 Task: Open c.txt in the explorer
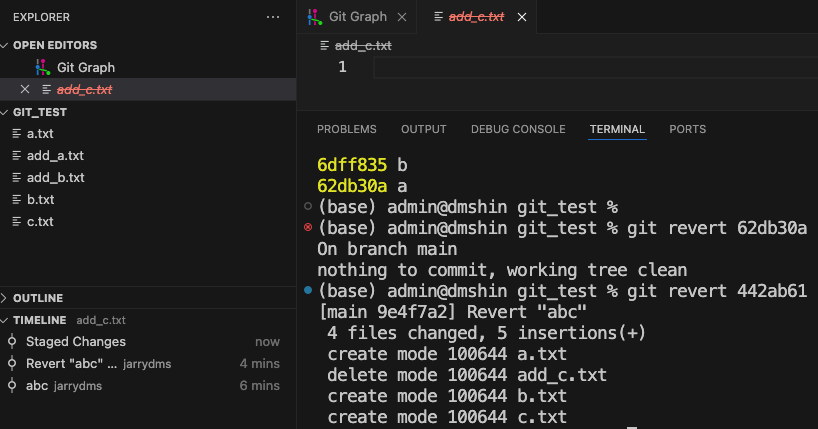tap(148, 221)
